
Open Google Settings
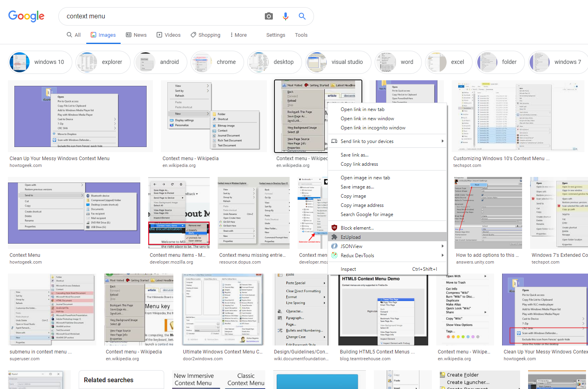[x=275, y=35]
